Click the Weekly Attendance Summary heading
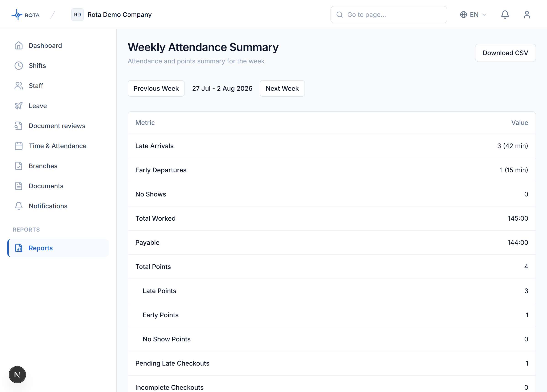Viewport: 547px width, 392px height. [203, 47]
